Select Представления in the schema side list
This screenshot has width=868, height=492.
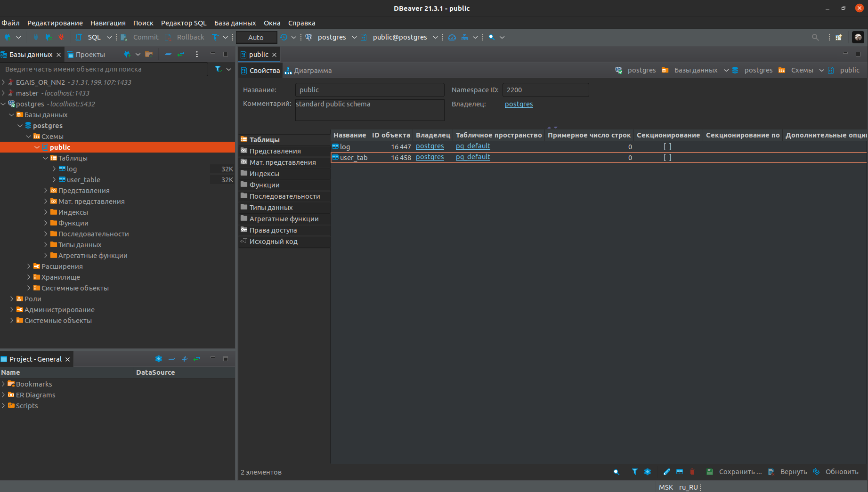pyautogui.click(x=284, y=151)
